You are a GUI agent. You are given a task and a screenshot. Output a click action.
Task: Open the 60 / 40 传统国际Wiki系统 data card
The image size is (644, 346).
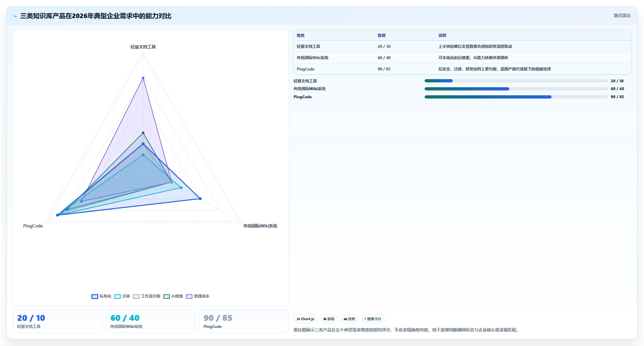click(151, 321)
